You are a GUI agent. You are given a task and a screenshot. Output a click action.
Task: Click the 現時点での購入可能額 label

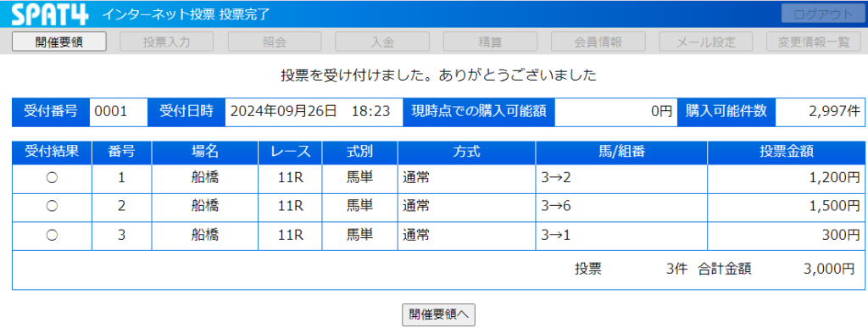click(479, 112)
